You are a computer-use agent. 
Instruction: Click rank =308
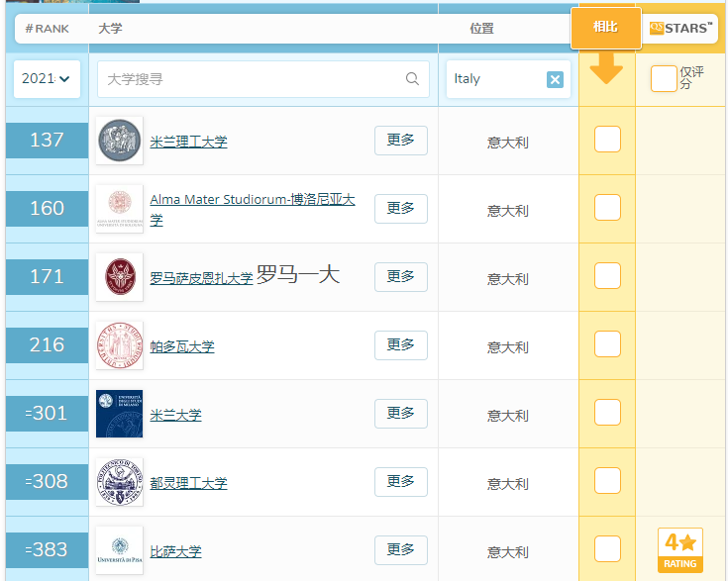(47, 482)
